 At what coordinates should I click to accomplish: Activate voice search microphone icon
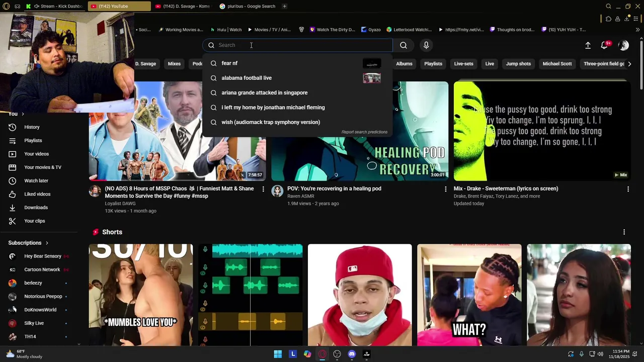(x=426, y=45)
